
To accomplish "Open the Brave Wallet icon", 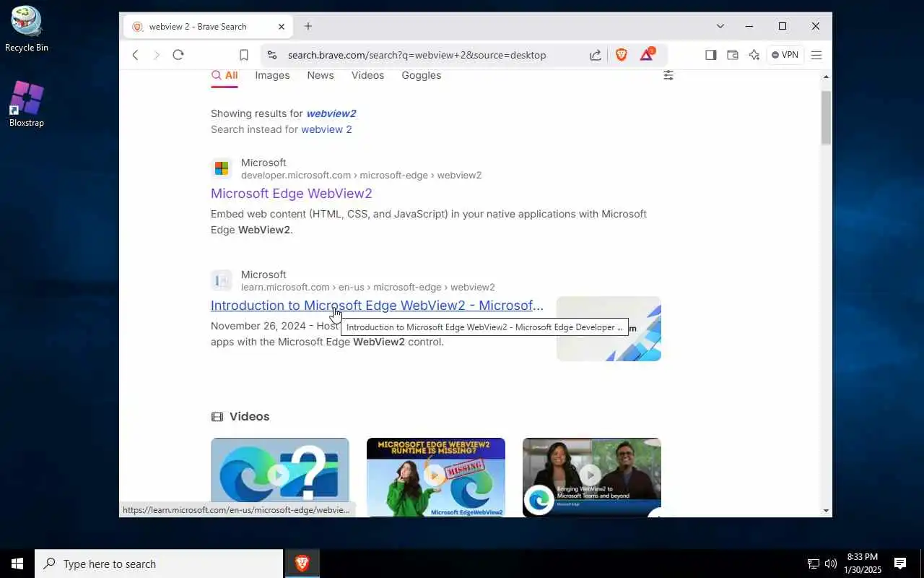I will [733, 55].
